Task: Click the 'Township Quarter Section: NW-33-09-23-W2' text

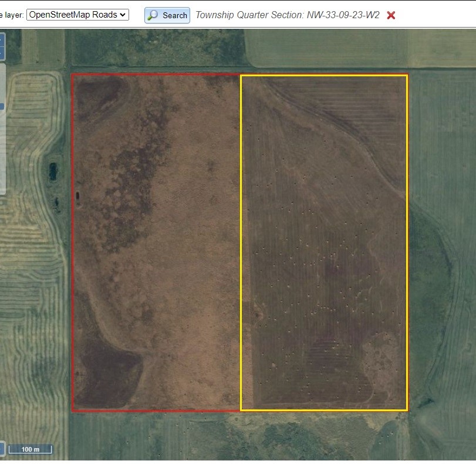Action: pyautogui.click(x=288, y=15)
